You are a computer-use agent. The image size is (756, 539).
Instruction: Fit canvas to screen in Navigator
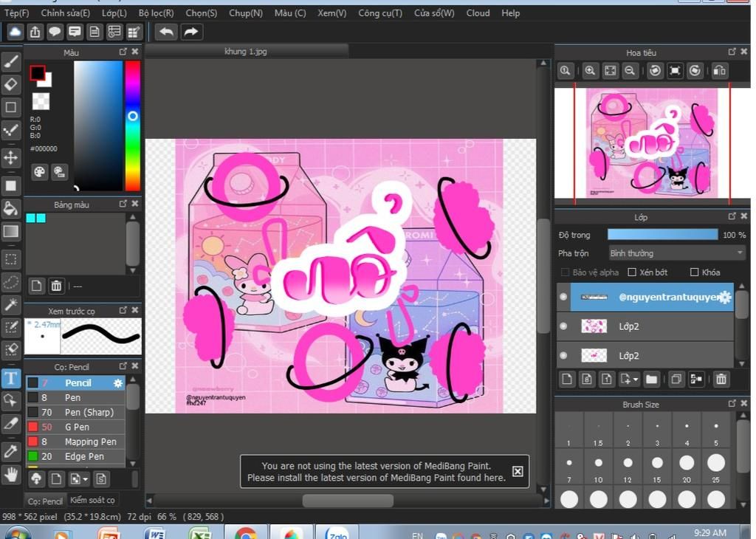coord(610,71)
